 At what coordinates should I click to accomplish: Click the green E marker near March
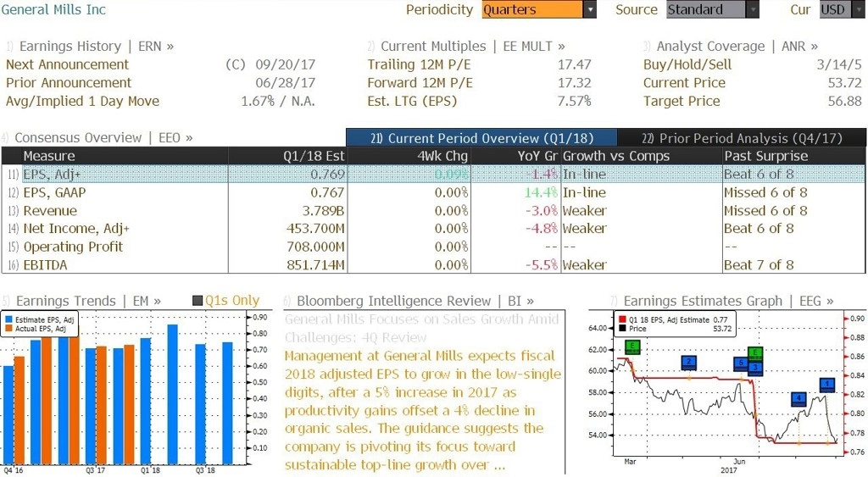click(632, 347)
